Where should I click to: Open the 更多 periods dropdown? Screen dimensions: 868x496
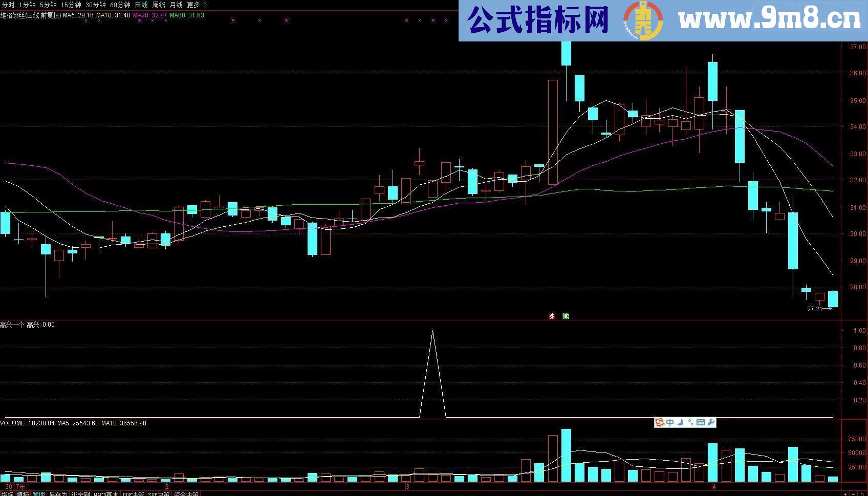click(x=193, y=5)
